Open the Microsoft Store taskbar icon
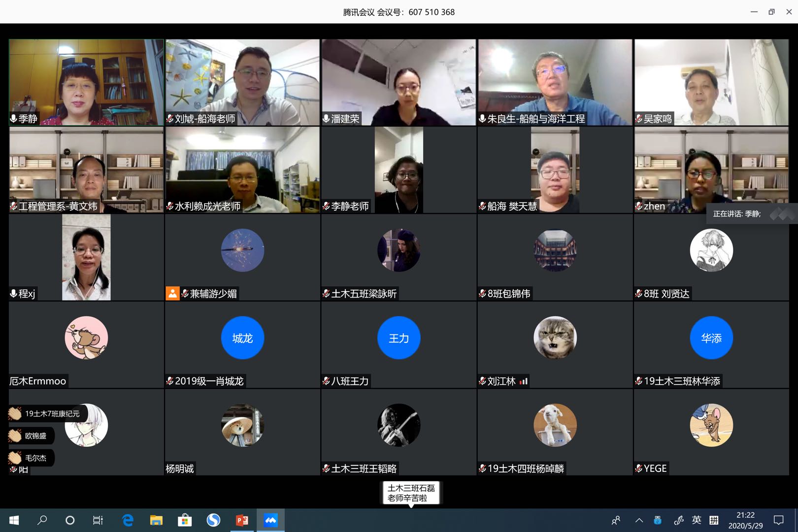 pyautogui.click(x=185, y=520)
